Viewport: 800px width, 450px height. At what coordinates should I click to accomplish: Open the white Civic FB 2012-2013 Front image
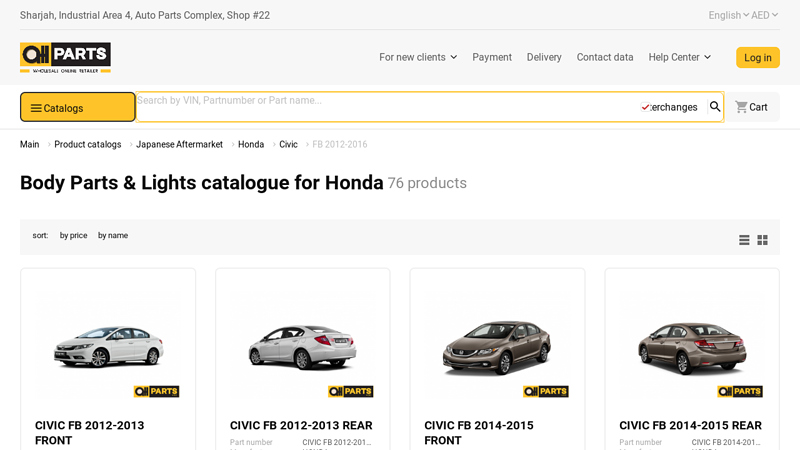108,347
